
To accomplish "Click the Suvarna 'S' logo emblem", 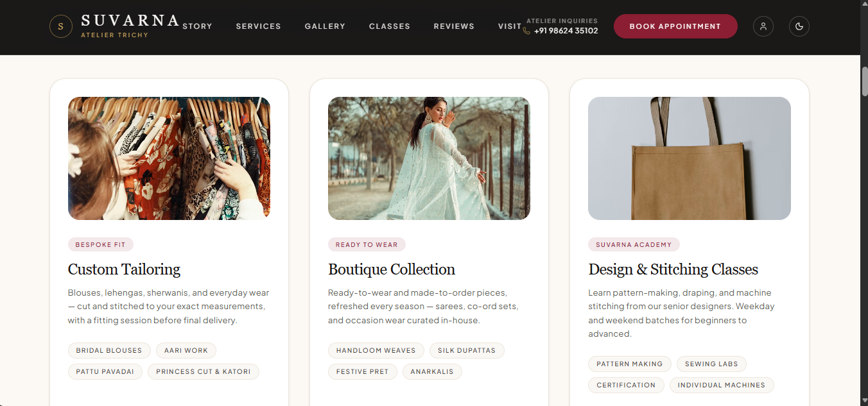I will pyautogui.click(x=61, y=26).
